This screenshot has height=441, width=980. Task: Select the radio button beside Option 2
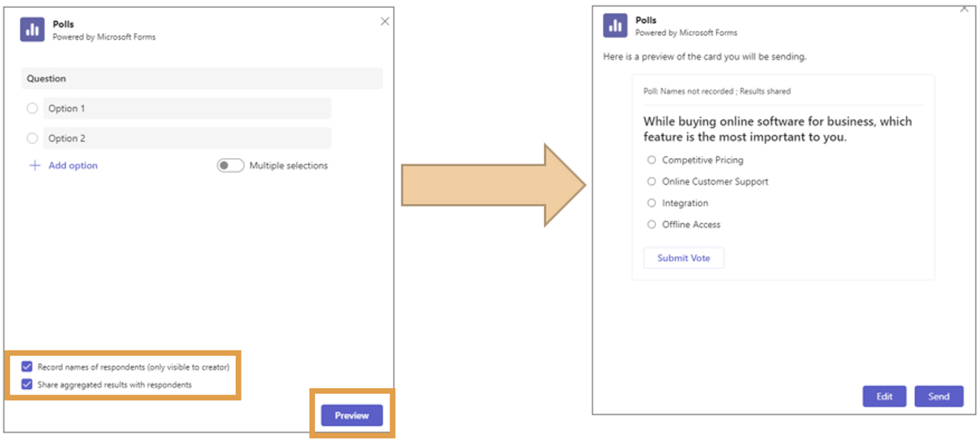[32, 139]
